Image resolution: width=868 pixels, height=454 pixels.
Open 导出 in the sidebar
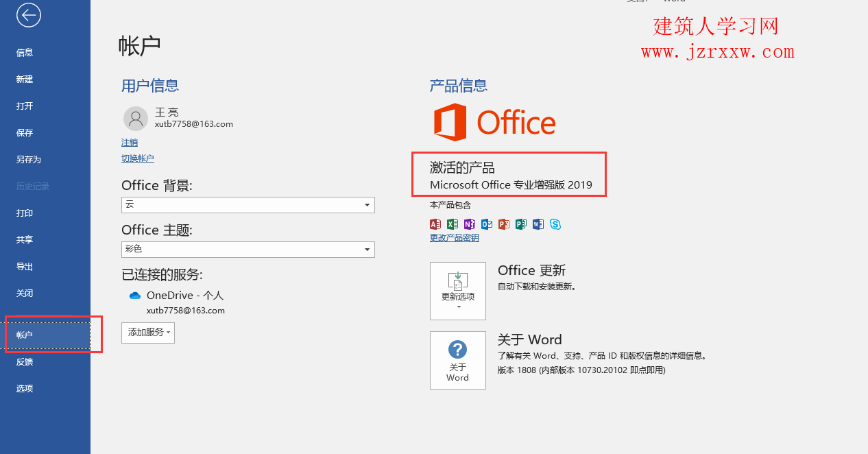(x=25, y=267)
